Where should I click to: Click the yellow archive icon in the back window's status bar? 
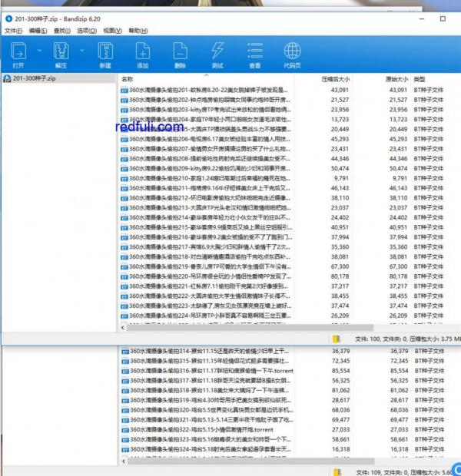(x=337, y=472)
